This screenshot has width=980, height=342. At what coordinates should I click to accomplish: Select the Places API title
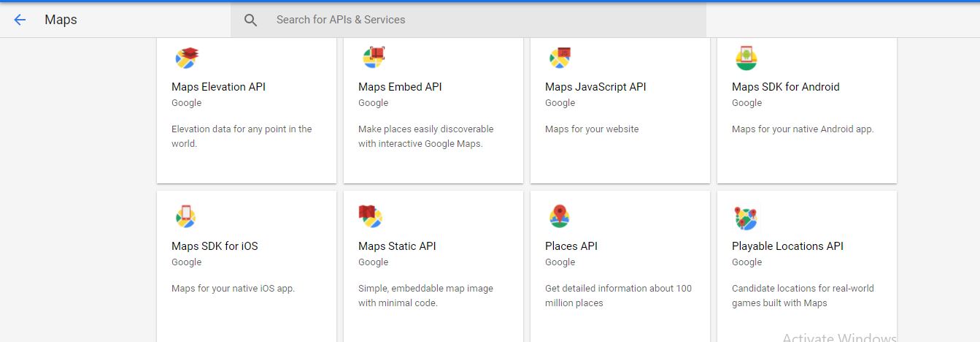[571, 246]
